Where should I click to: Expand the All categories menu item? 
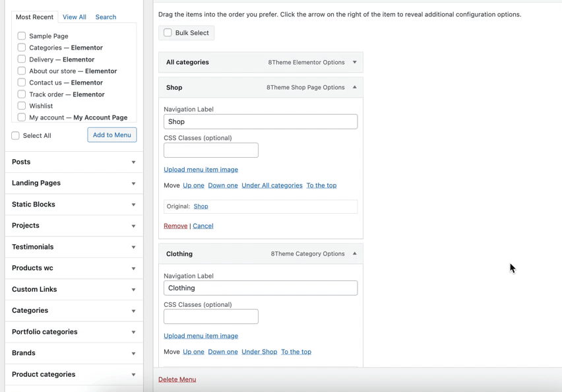(x=355, y=63)
